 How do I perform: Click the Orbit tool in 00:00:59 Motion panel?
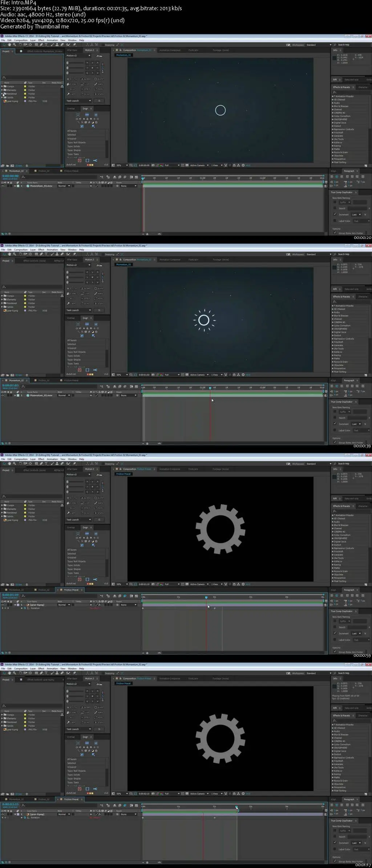click(x=86, y=508)
